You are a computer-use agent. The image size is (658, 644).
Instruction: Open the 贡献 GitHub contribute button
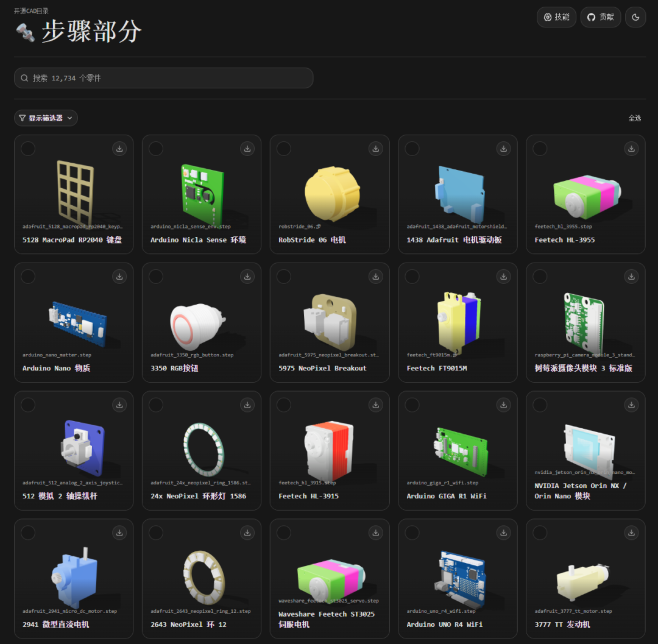point(601,17)
